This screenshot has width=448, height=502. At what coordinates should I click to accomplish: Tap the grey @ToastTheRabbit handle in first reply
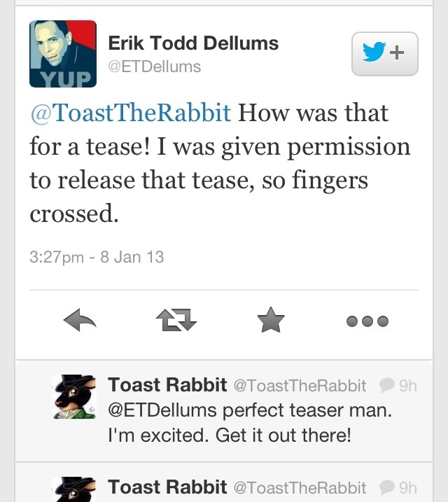tap(299, 386)
